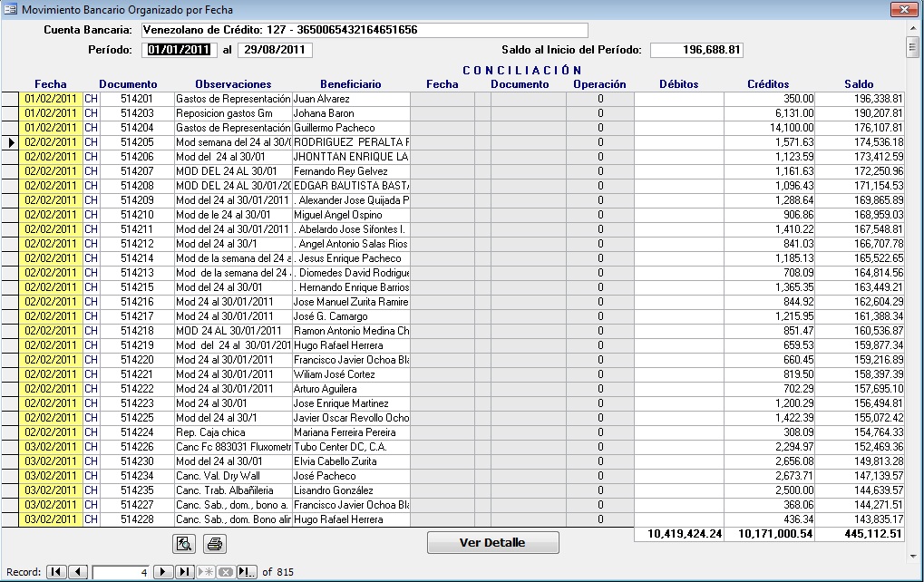Click the vertical scrollbar up arrow

913,28
